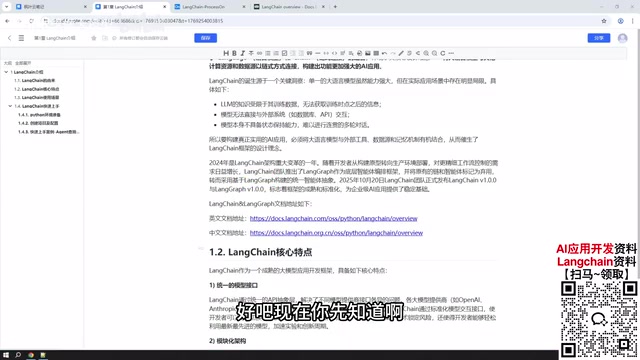The width and height of the screenshot is (640, 360).
Task: Close the active LangChain note browser tab
Action: (164, 7)
